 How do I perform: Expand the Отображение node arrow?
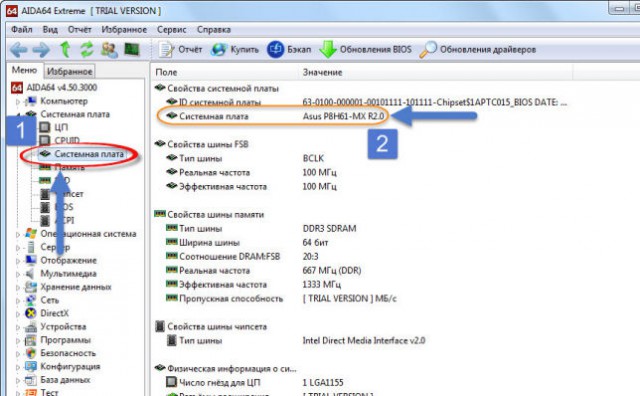[18, 261]
